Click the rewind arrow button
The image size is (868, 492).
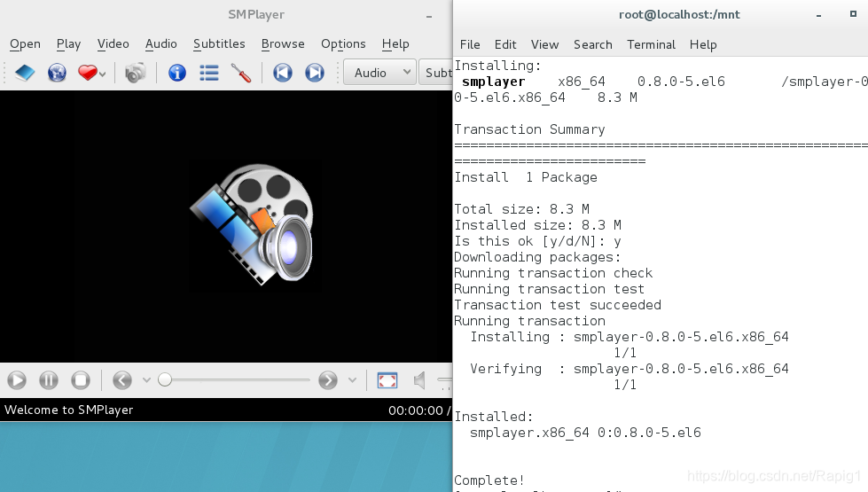coord(122,380)
